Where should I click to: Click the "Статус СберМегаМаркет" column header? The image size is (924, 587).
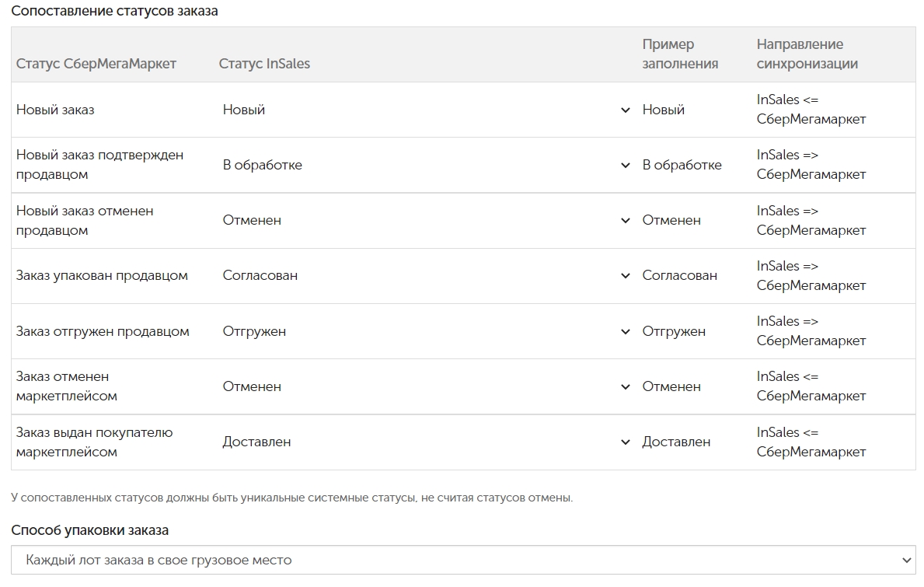(x=96, y=64)
